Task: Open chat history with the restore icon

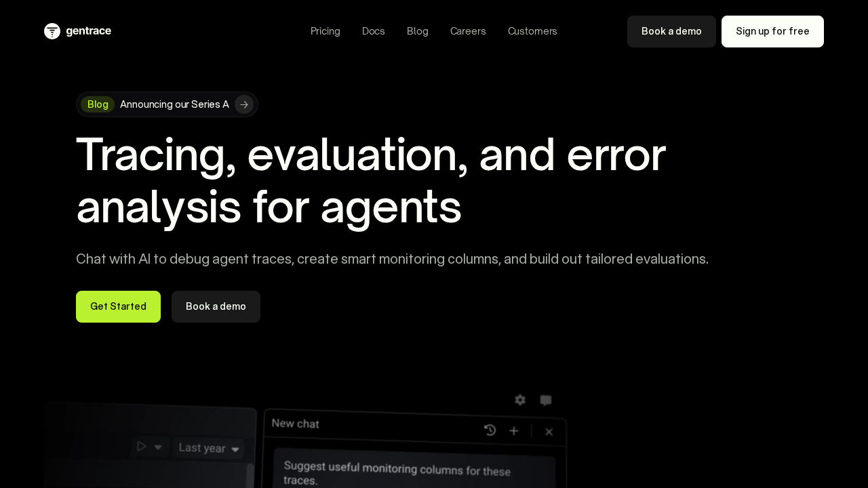Action: [490, 430]
